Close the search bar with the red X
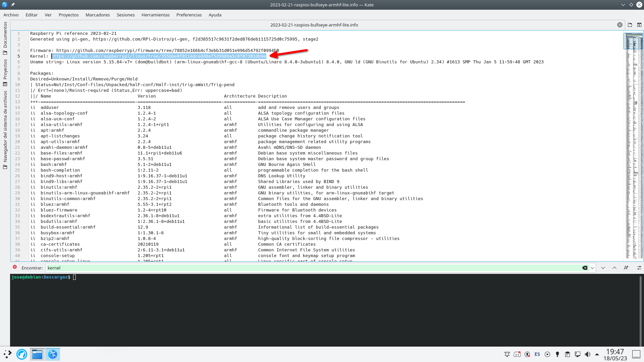Viewport: 644px width, 362px height. tap(14, 267)
